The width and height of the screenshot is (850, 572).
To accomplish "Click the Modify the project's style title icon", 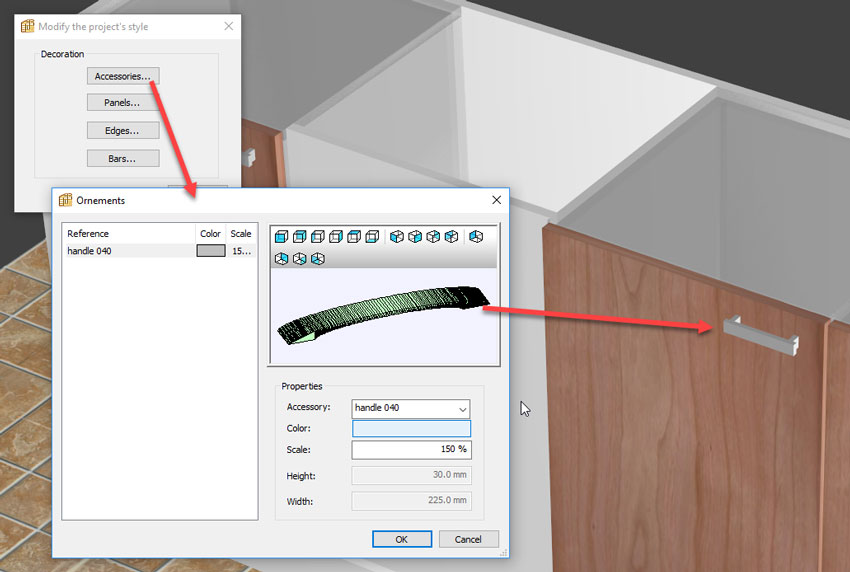I will 27,26.
